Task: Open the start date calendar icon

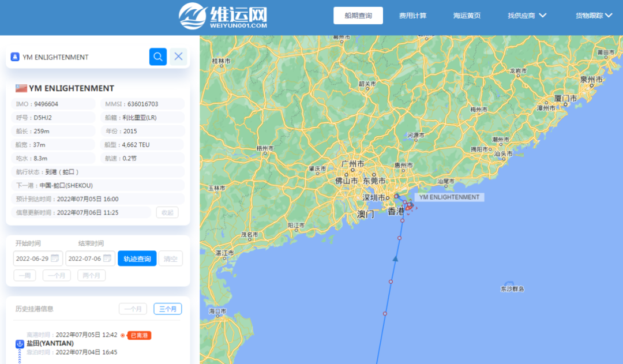Action: click(x=55, y=258)
